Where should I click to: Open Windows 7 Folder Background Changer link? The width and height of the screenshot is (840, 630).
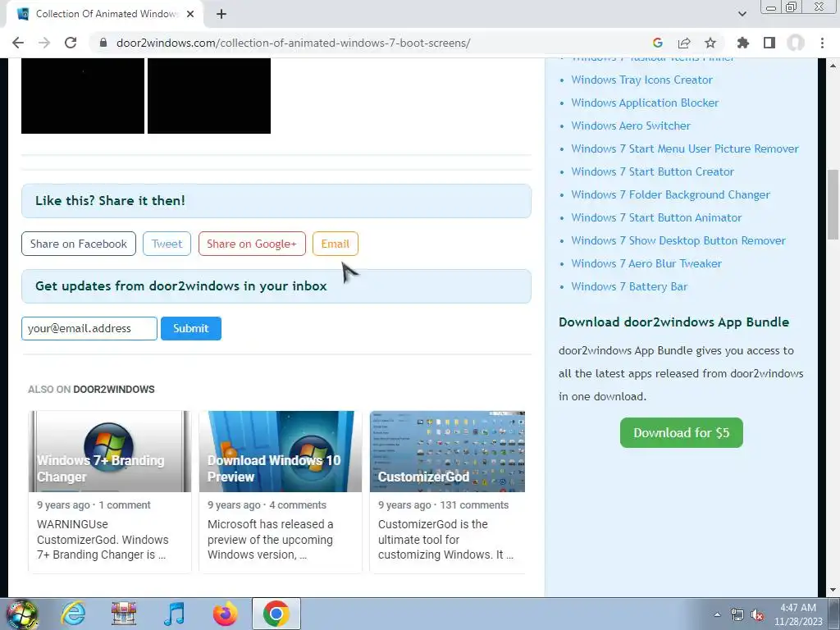click(671, 195)
